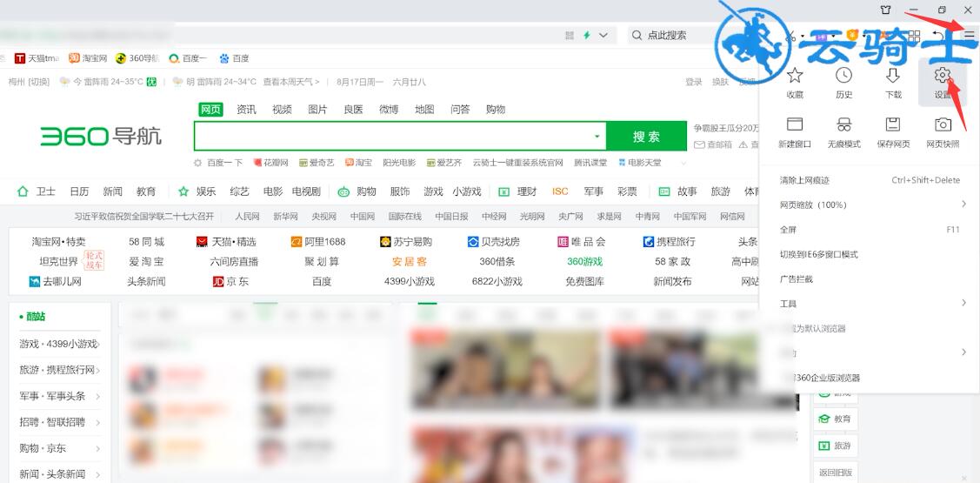Open the 电视剧 navigation category
The image size is (980, 483).
[306, 191]
